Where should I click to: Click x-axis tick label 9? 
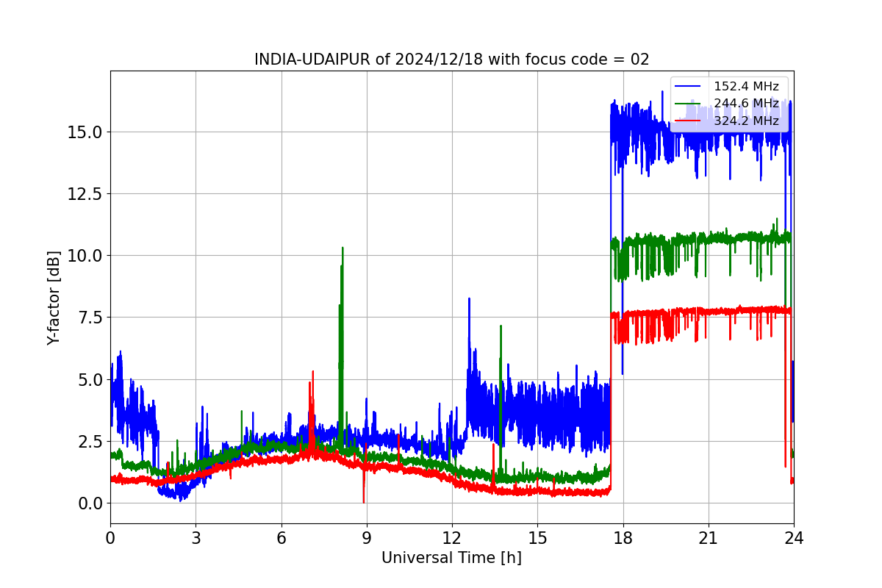point(367,537)
